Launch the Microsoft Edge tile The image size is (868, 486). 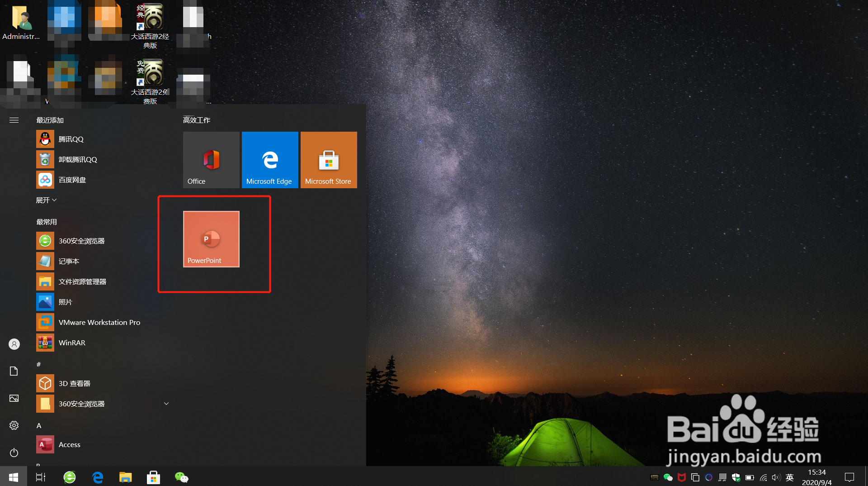pos(270,160)
